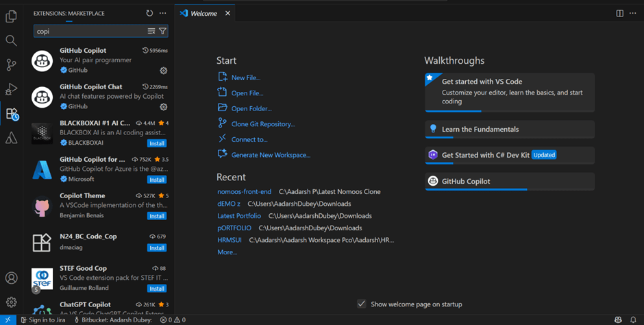The height and width of the screenshot is (325, 644).
Task: Open Views and More Actions ellipsis menu
Action: click(162, 13)
